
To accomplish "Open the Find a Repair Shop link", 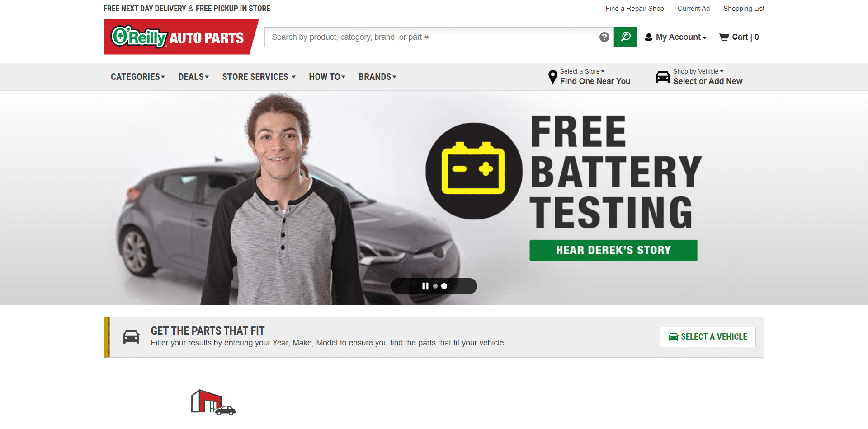I will click(x=635, y=9).
